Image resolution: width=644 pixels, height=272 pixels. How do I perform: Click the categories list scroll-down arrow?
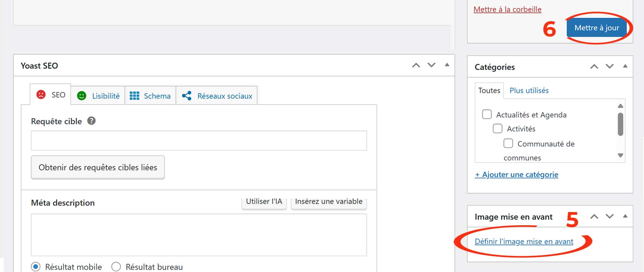pyautogui.click(x=620, y=155)
